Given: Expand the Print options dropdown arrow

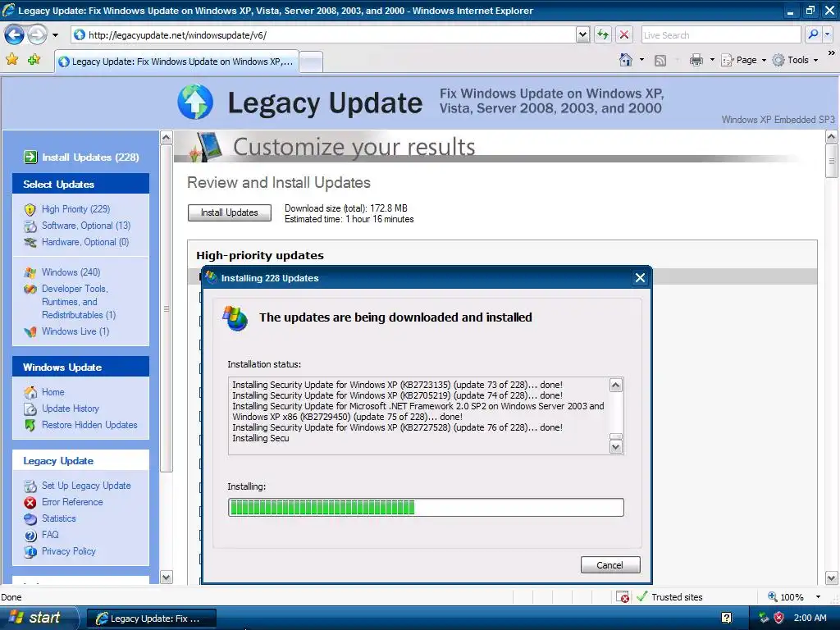Looking at the screenshot, I should point(712,60).
